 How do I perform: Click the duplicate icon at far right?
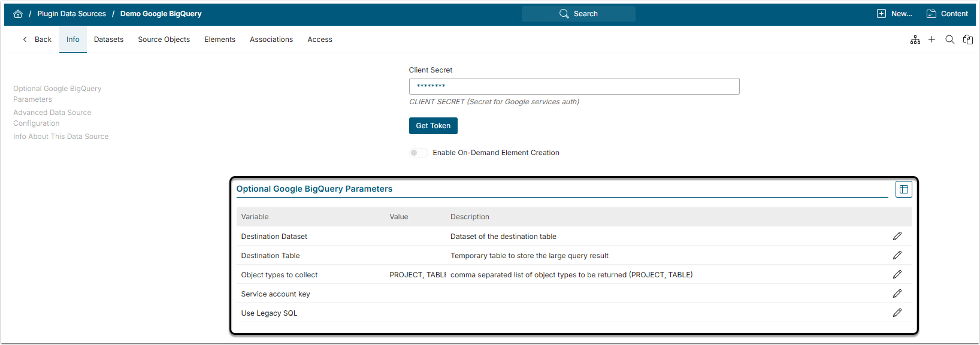pos(968,40)
